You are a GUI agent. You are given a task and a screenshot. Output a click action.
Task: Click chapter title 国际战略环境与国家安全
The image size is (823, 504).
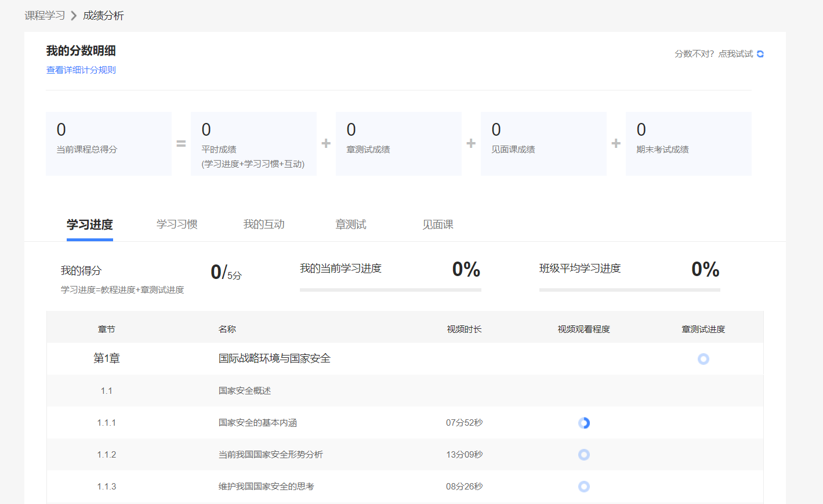coord(274,358)
